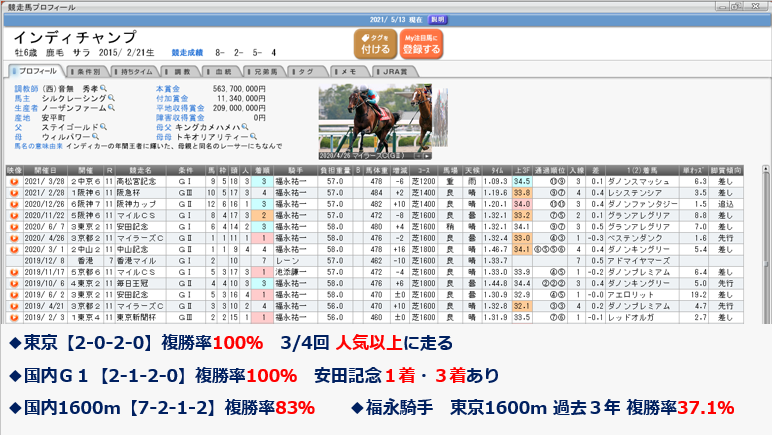Sort results by 上がり3F column header

click(x=520, y=170)
